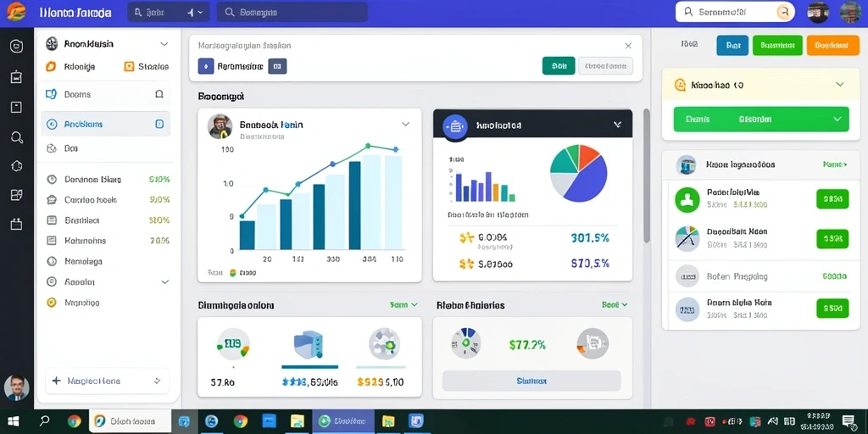Click the user avatar on the line chart card
Viewport: 868px width, 434px height.
pos(220,126)
